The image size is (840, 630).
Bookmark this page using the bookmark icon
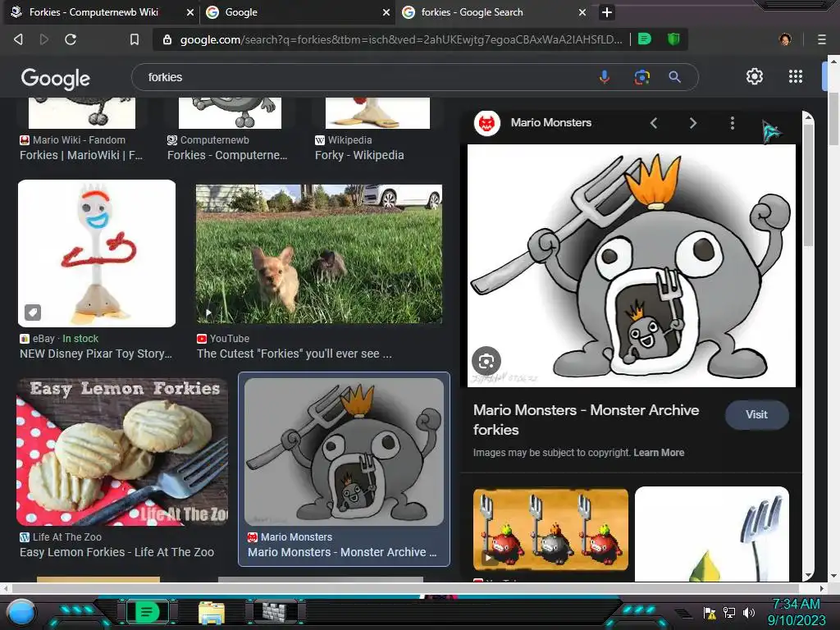pos(135,39)
